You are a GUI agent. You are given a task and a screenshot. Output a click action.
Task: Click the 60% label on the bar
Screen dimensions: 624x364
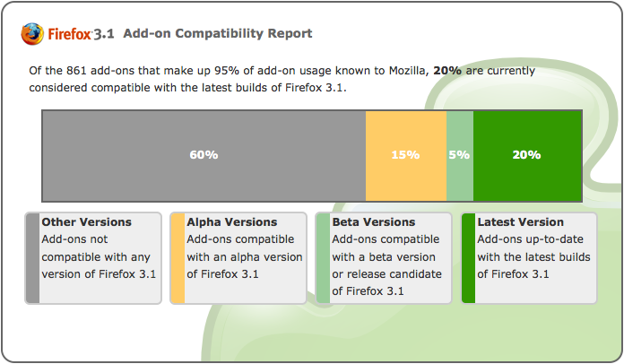point(204,155)
